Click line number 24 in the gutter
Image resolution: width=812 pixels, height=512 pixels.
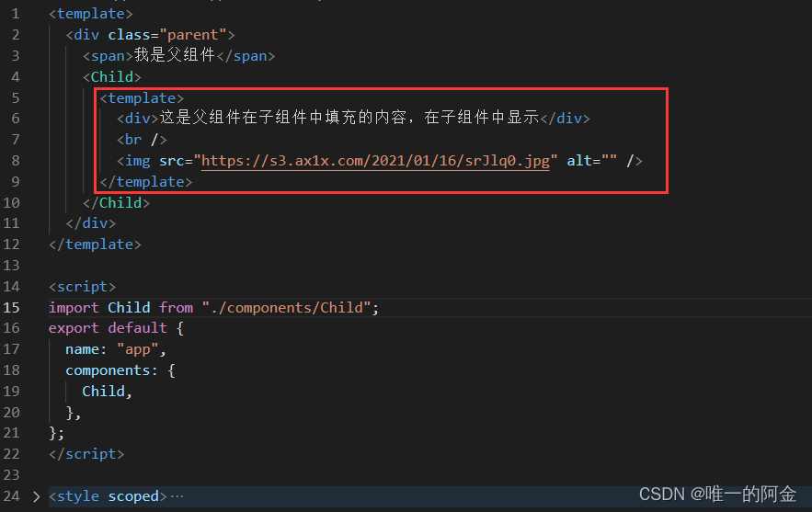pyautogui.click(x=11, y=496)
